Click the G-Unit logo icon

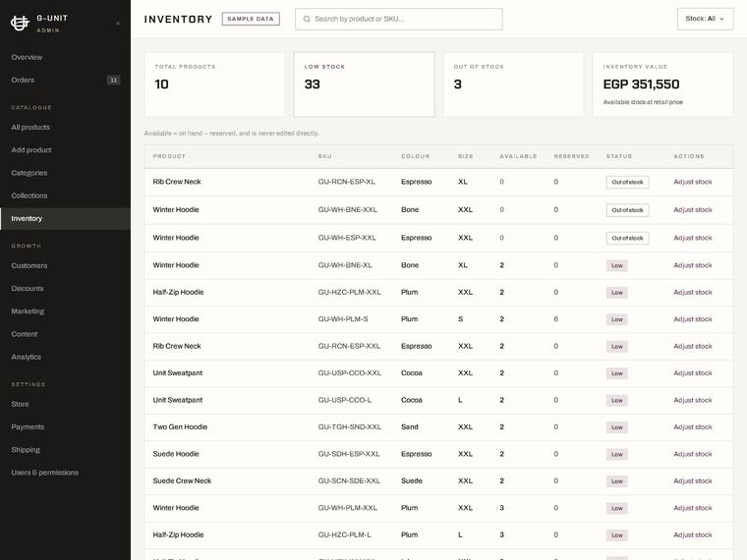20,23
